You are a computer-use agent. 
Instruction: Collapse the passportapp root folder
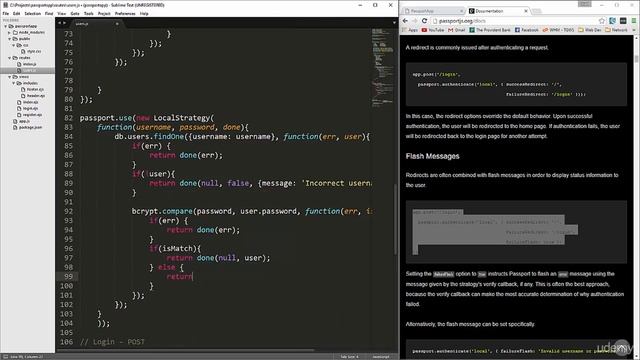(x=6, y=26)
